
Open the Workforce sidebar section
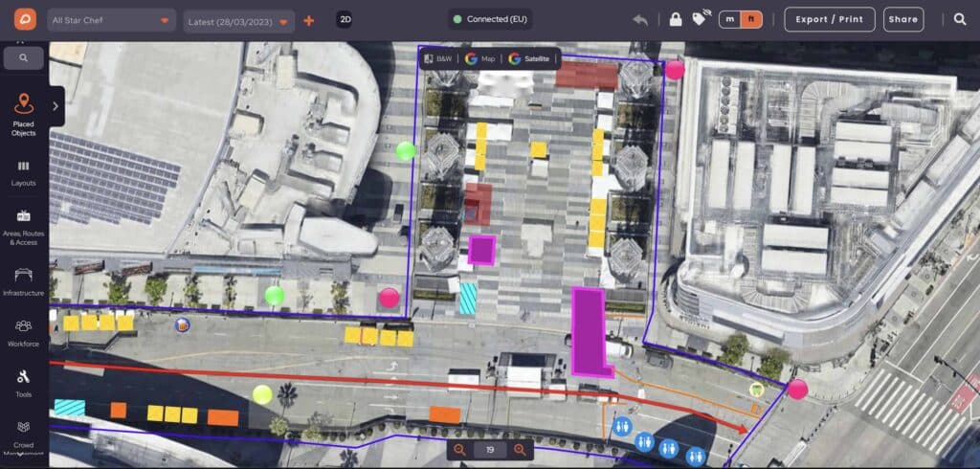tap(24, 332)
